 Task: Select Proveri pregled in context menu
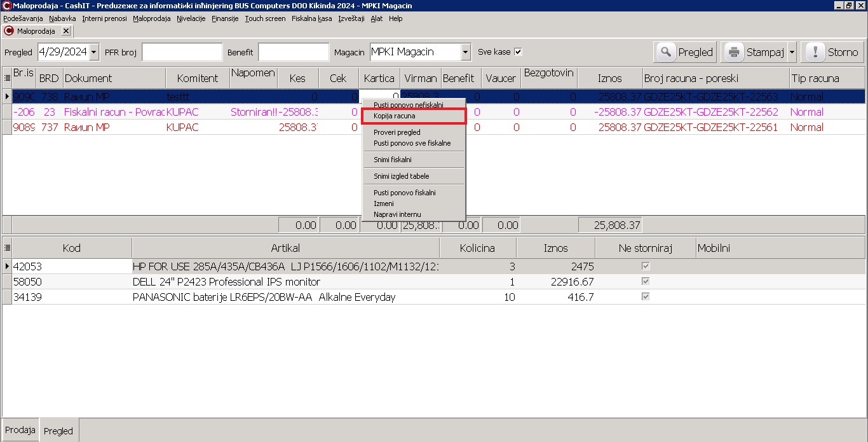tap(414, 132)
